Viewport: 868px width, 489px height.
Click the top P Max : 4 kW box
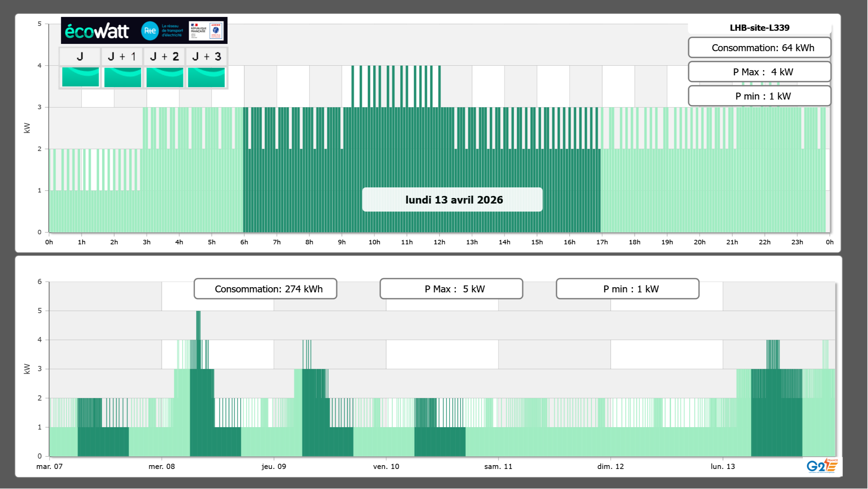point(759,72)
